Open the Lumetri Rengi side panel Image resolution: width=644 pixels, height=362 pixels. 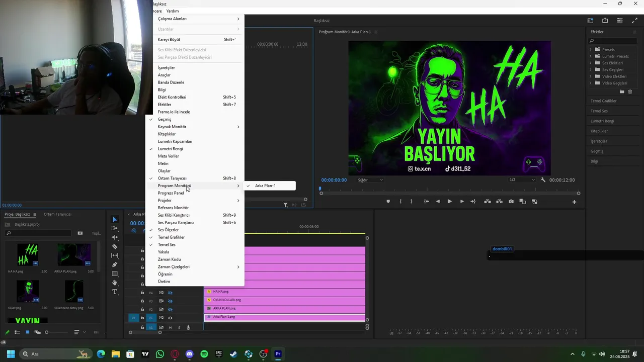pos(602,121)
